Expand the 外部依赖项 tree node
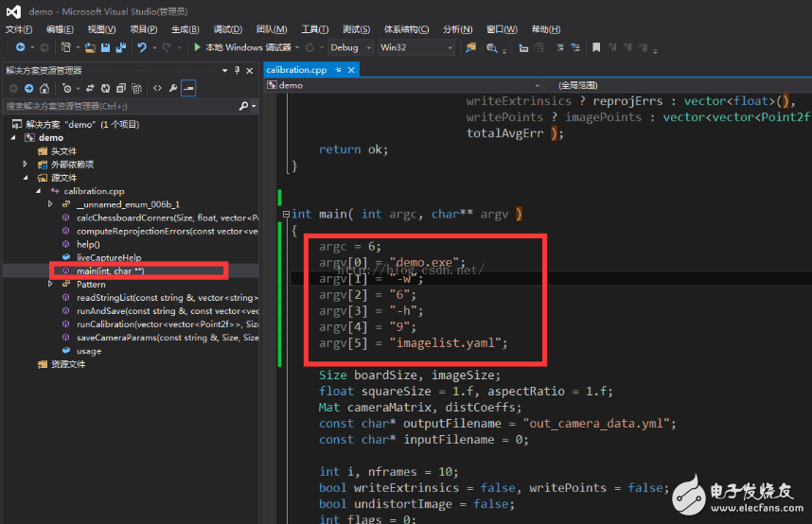 click(26, 165)
